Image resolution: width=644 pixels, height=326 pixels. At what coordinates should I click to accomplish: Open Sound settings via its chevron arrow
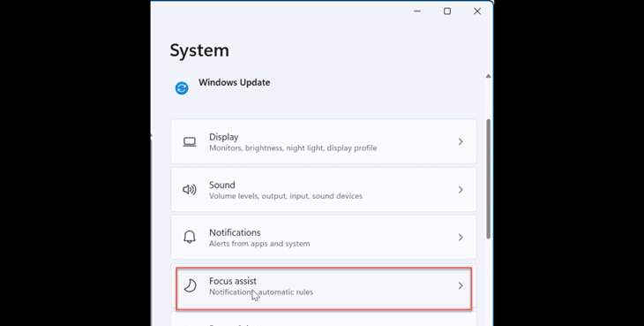[461, 190]
